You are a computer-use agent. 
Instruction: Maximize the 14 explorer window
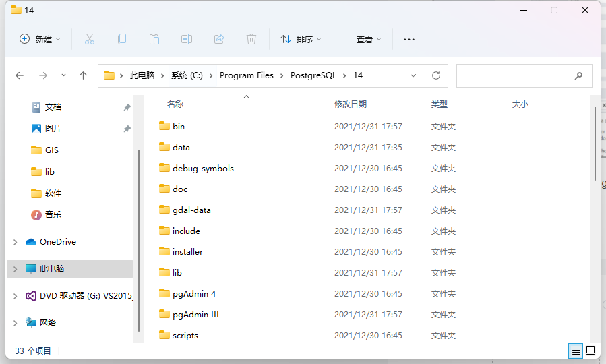(x=554, y=10)
